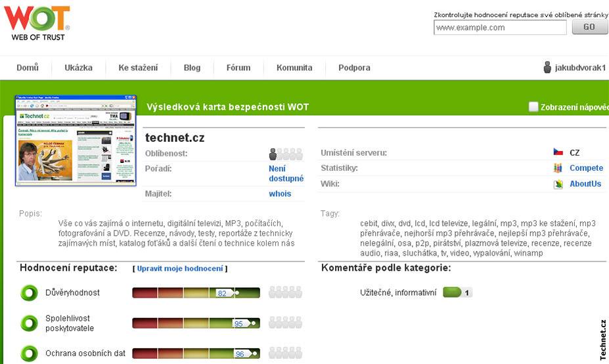Open the Domů menu item
Viewport: 609px width, 364px height.
click(x=28, y=68)
